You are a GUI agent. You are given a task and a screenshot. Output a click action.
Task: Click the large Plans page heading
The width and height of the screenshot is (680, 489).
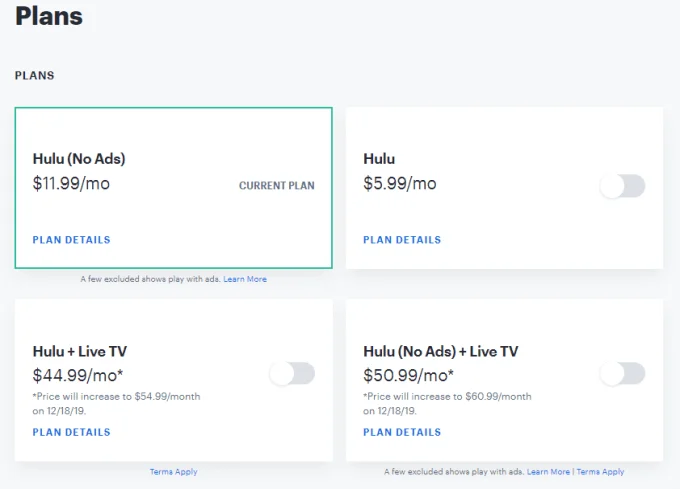tap(49, 16)
